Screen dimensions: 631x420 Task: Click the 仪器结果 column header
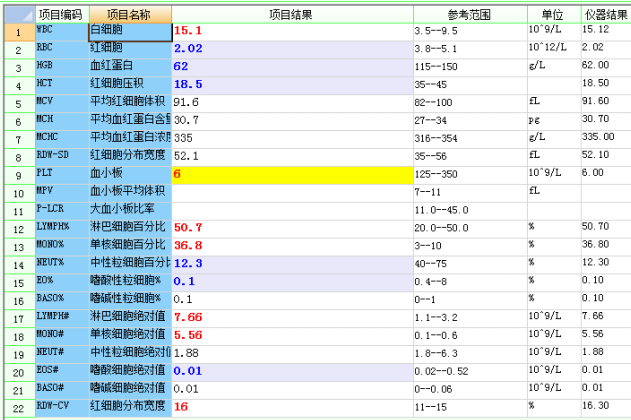coord(604,15)
